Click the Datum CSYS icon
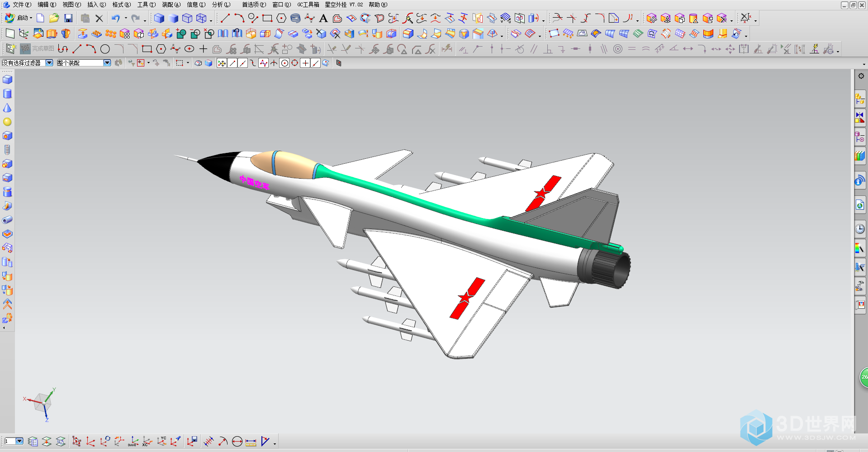This screenshot has width=868, height=452. 24,33
